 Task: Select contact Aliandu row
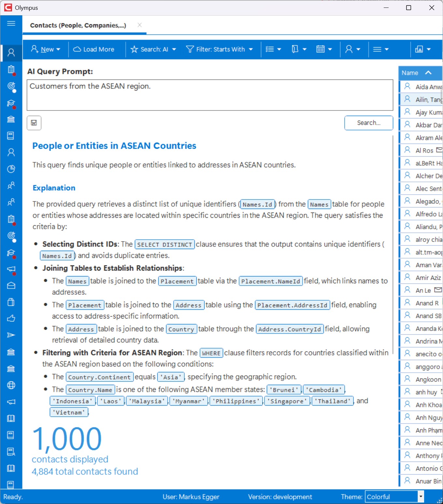click(421, 227)
